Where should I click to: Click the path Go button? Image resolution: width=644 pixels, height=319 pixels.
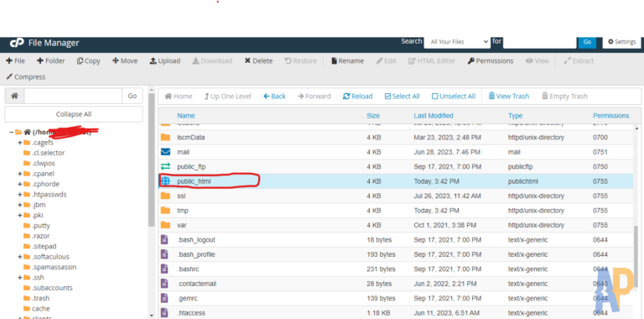[132, 96]
